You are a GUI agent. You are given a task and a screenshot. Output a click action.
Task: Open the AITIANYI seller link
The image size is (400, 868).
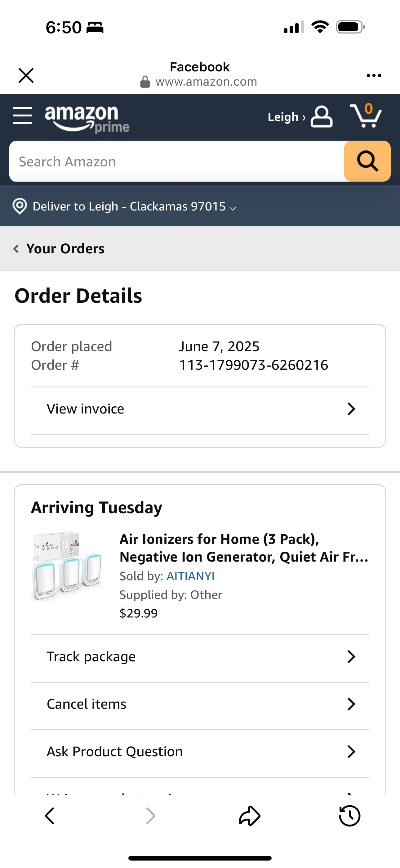click(191, 576)
